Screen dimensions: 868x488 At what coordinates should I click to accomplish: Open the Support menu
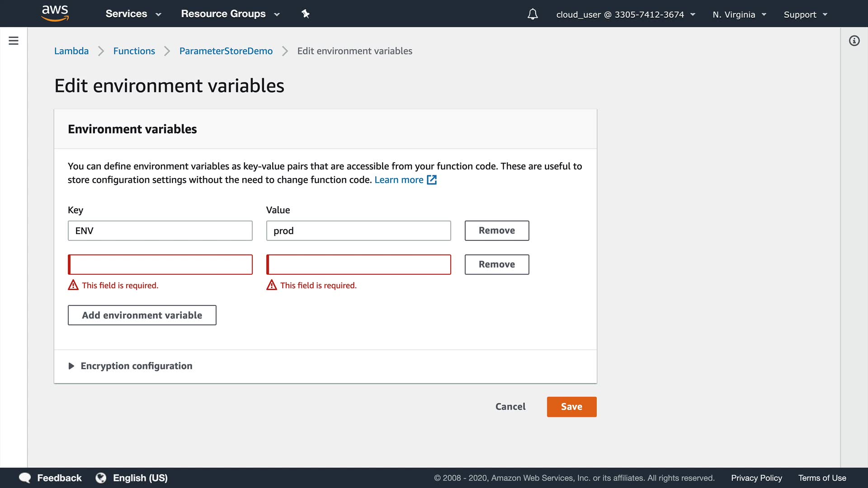(805, 14)
